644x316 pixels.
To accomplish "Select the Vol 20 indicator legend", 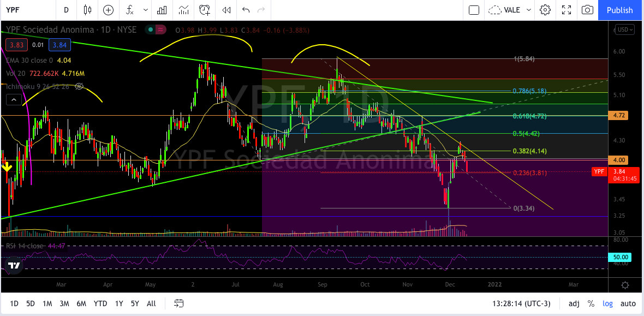I will tap(17, 74).
